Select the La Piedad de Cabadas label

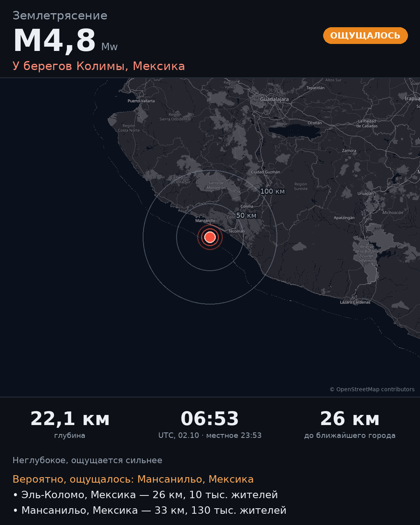tap(367, 124)
